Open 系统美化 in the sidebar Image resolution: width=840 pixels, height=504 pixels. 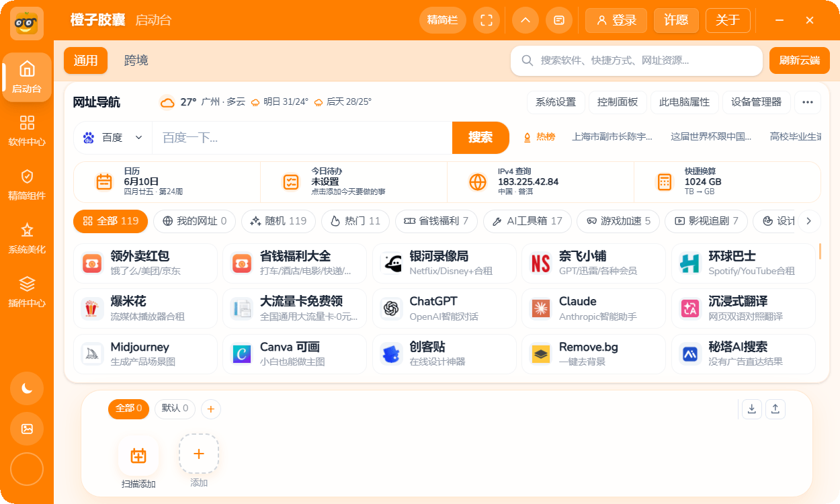(27, 238)
